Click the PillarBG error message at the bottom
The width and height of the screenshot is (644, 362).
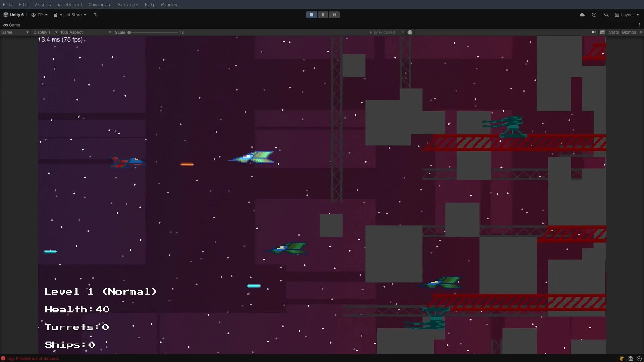33,358
